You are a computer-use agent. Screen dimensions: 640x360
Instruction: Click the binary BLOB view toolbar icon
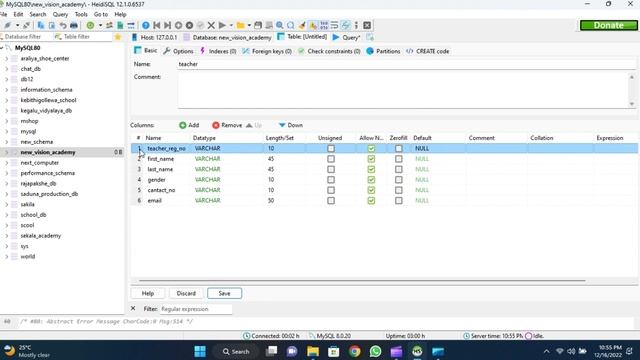324,25
